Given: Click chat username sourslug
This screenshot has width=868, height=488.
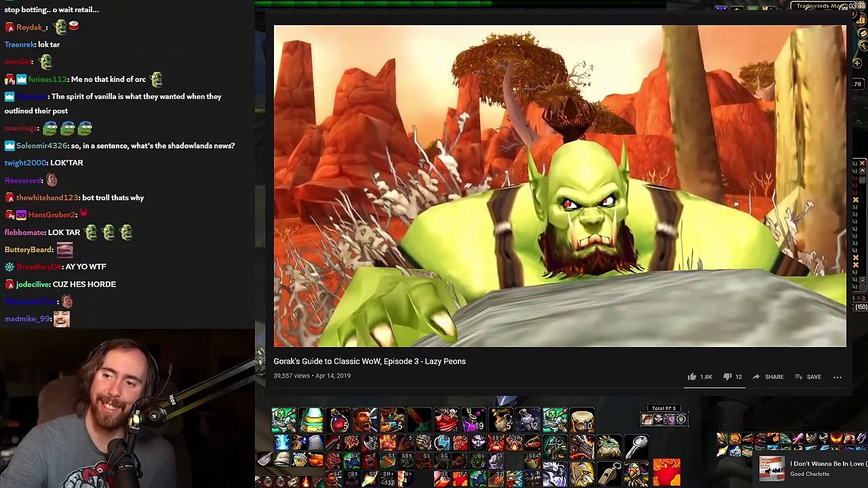Looking at the screenshot, I should pyautogui.click(x=20, y=128).
